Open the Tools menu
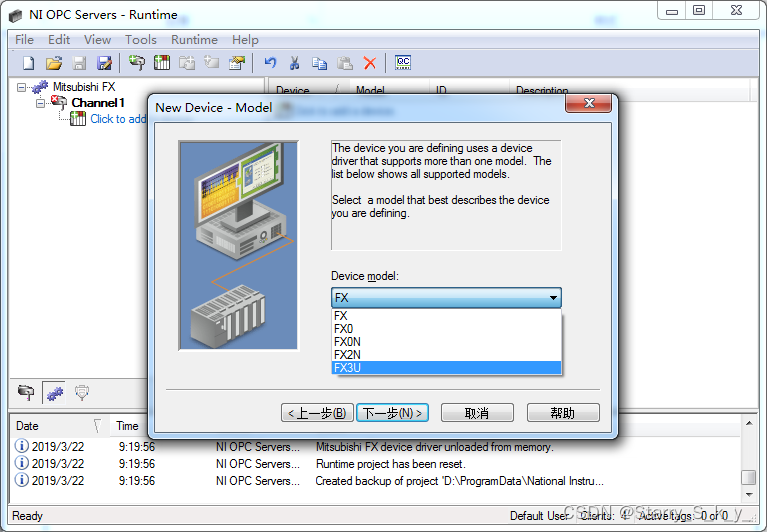 [141, 40]
